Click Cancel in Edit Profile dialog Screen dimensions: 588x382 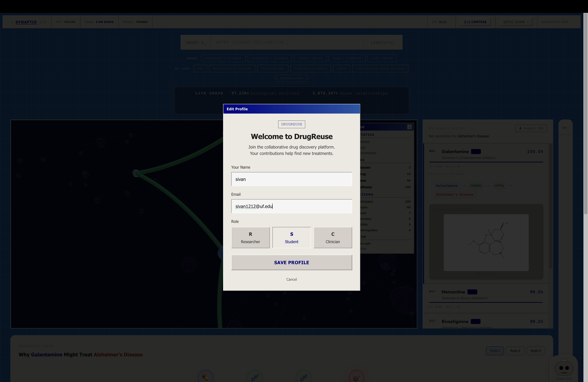(292, 279)
